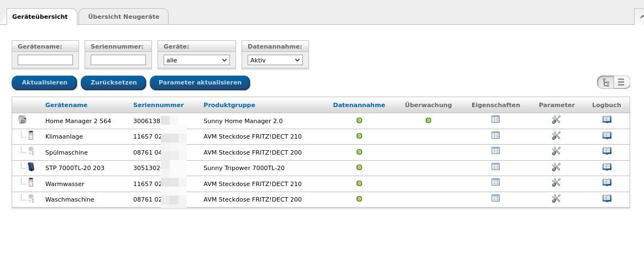
Task: Switch to flat list view layout
Action: [621, 83]
